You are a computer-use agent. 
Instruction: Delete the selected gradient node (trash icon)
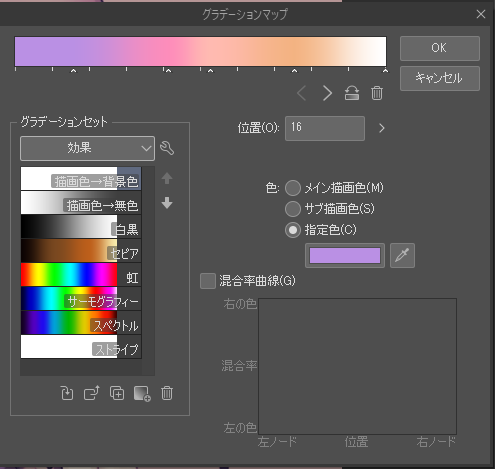tap(377, 93)
